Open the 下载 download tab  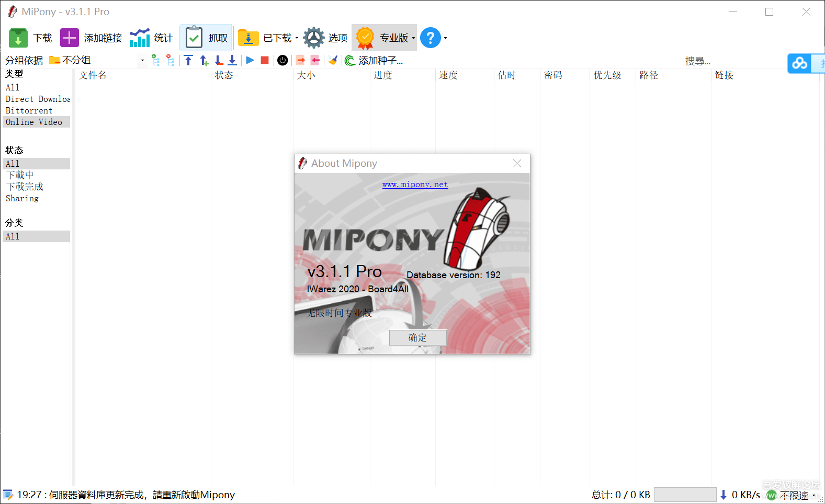(30, 38)
